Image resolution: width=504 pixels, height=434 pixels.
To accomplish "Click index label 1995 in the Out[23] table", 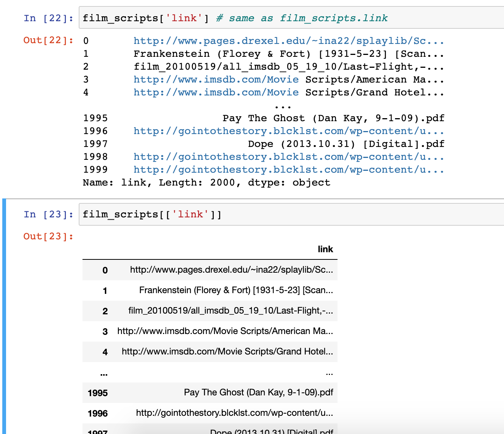I will click(x=98, y=393).
